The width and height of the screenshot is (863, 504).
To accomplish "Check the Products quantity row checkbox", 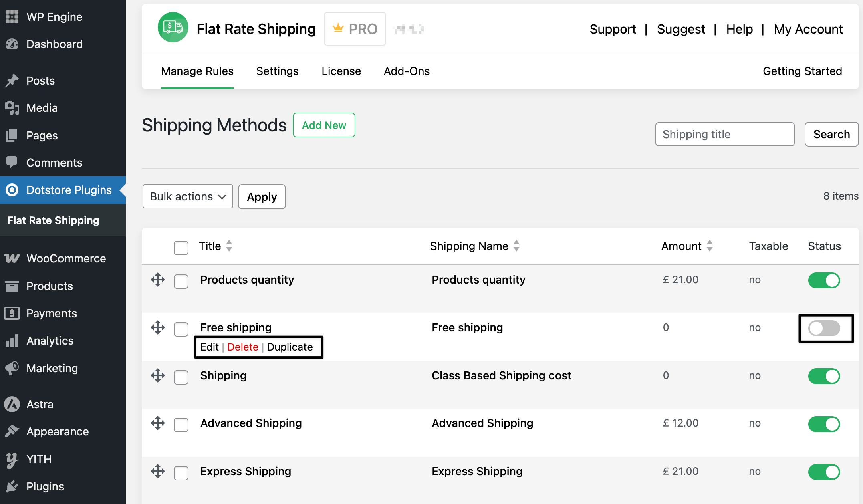I will point(181,281).
